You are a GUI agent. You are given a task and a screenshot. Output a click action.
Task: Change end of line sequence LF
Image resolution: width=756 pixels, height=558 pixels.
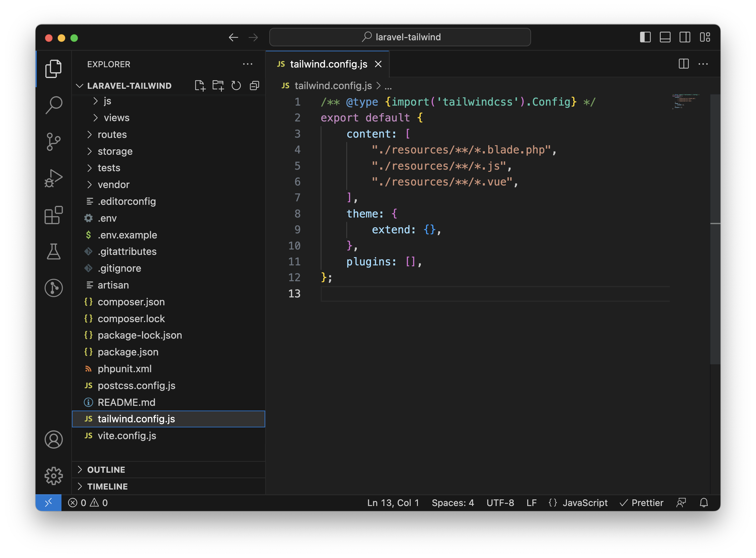(x=532, y=503)
